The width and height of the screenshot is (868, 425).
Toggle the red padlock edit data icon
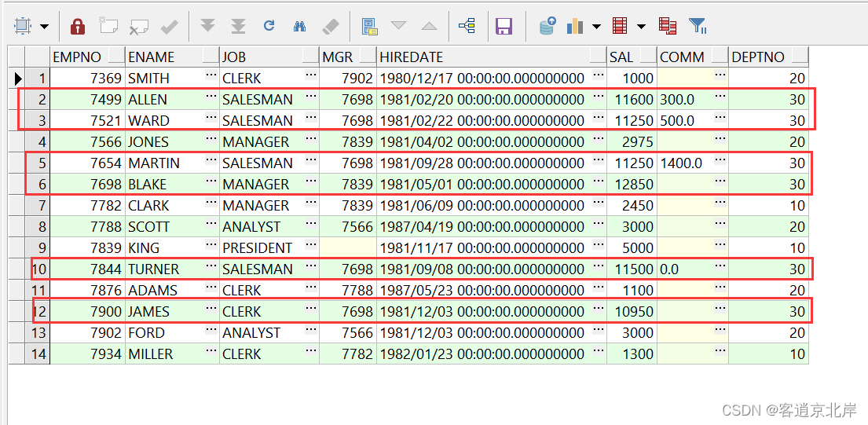pos(78,26)
